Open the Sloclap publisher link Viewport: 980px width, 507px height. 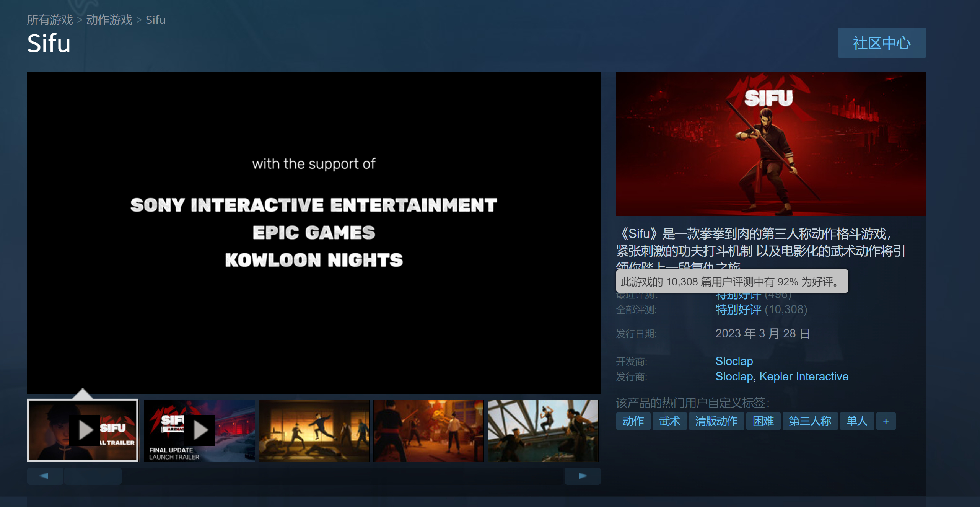(734, 377)
